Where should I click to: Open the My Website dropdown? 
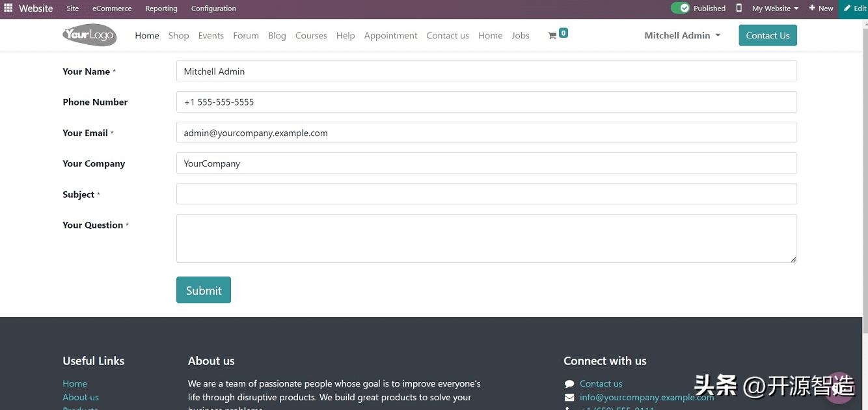[x=775, y=8]
